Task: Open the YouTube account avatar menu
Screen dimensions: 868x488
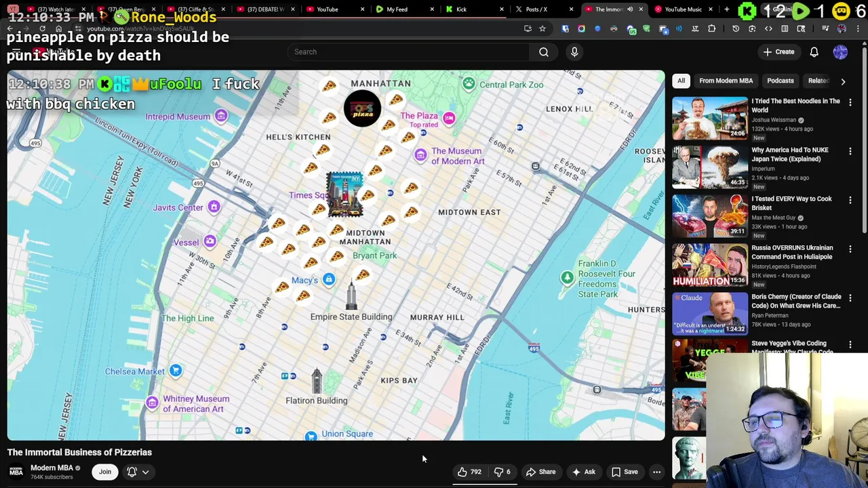Action: point(840,52)
